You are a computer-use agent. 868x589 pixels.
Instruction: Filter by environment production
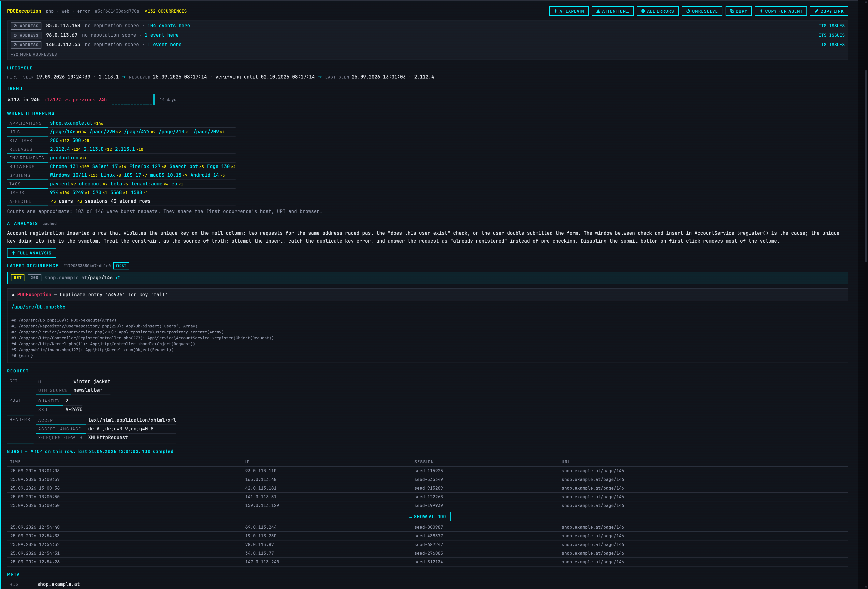click(x=64, y=158)
